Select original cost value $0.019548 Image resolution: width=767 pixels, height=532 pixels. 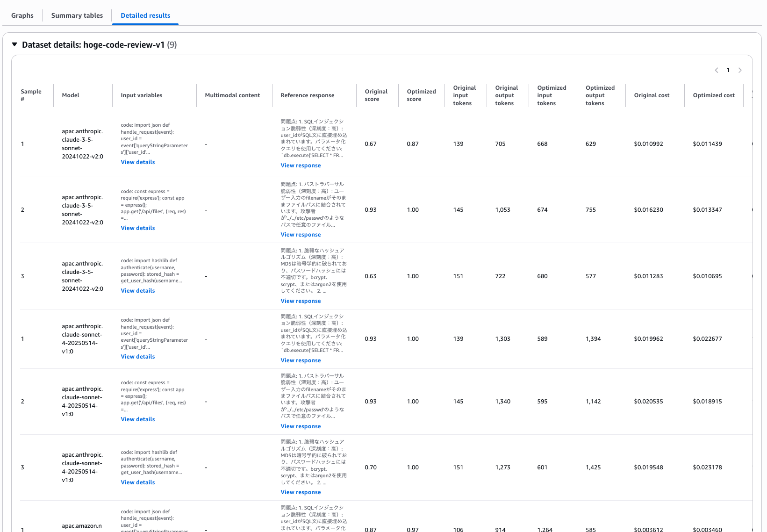648,467
